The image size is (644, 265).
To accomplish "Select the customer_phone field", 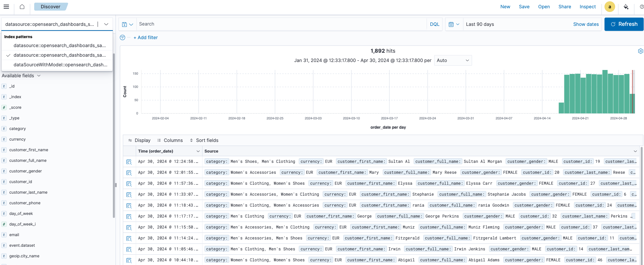I will (25, 203).
